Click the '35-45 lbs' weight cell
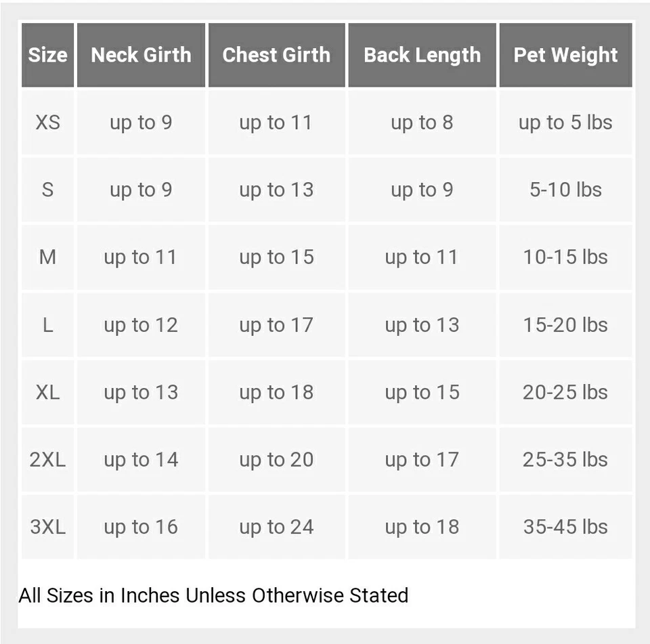Screen dimensions: 650x644 click(566, 527)
